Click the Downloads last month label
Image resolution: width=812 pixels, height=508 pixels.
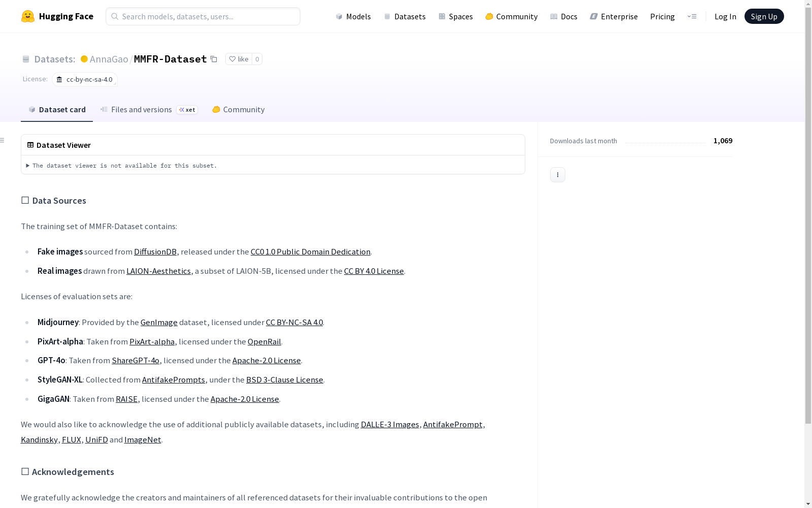584,141
